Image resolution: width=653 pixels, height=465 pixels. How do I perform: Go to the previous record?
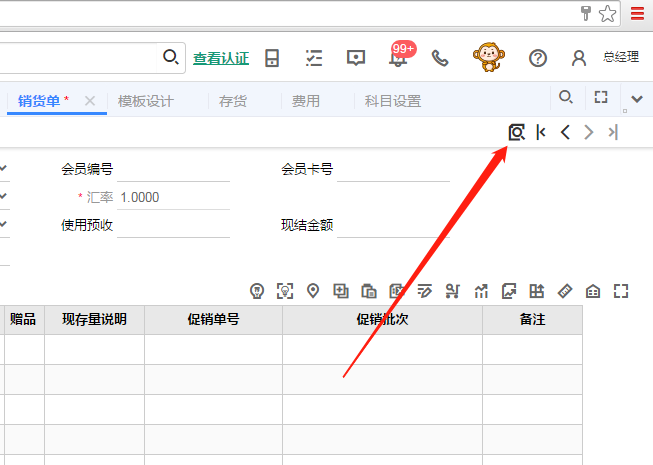(565, 132)
